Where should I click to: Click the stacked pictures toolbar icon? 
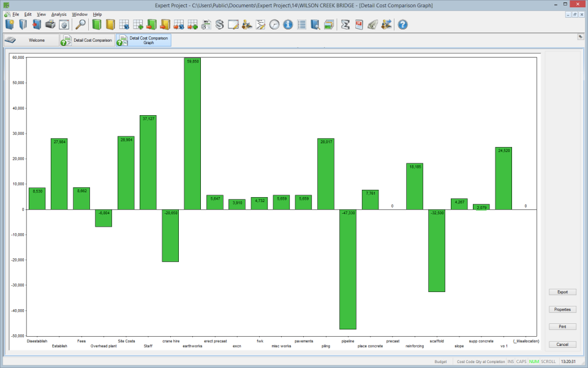pyautogui.click(x=329, y=24)
